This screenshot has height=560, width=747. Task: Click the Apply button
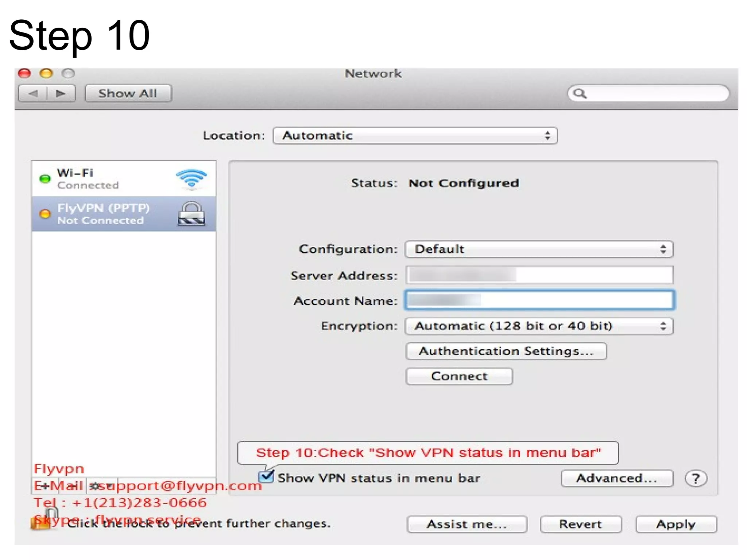tap(676, 524)
